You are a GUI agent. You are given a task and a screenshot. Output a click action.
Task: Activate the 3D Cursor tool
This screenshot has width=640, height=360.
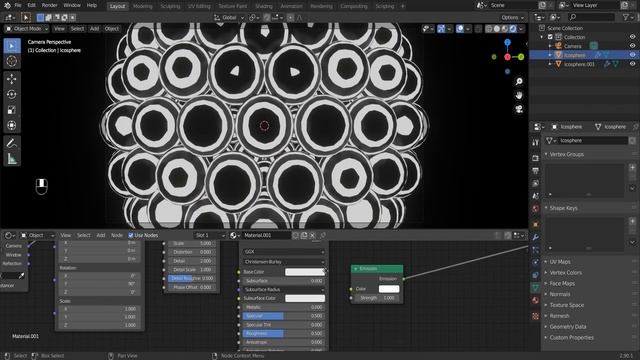coord(12,61)
